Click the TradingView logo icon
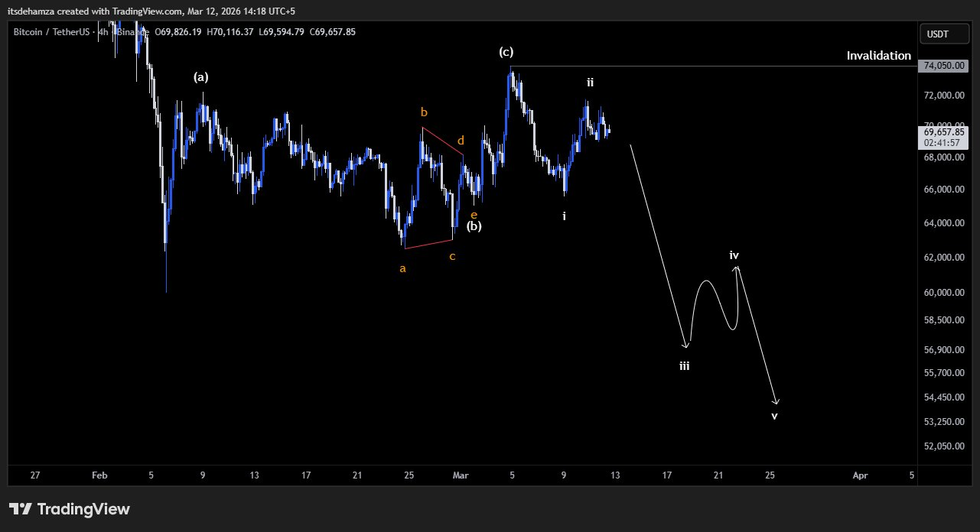The width and height of the screenshot is (980, 532). click(x=20, y=509)
